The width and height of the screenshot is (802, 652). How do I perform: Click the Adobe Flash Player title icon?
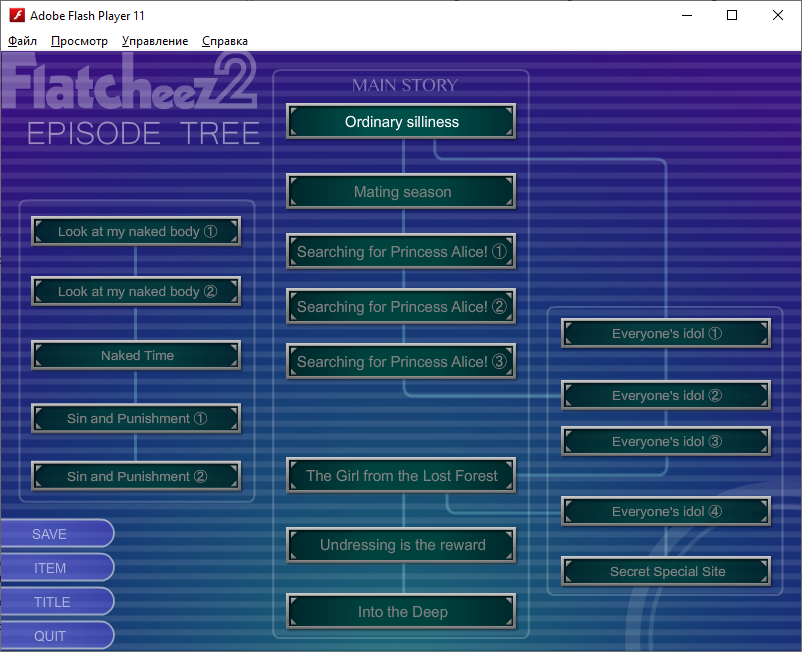(17, 15)
